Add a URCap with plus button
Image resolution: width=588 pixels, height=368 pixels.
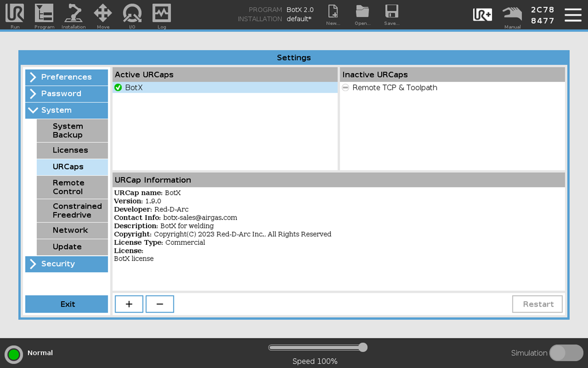pos(129,304)
